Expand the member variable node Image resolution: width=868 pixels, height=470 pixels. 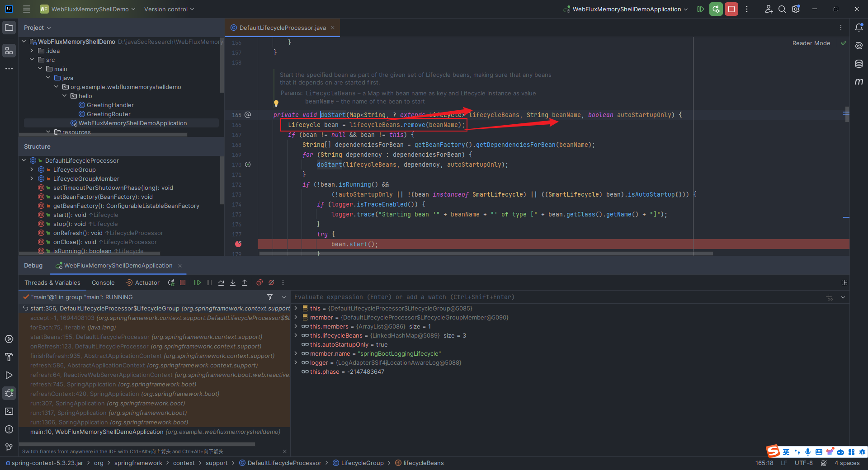(x=296, y=317)
